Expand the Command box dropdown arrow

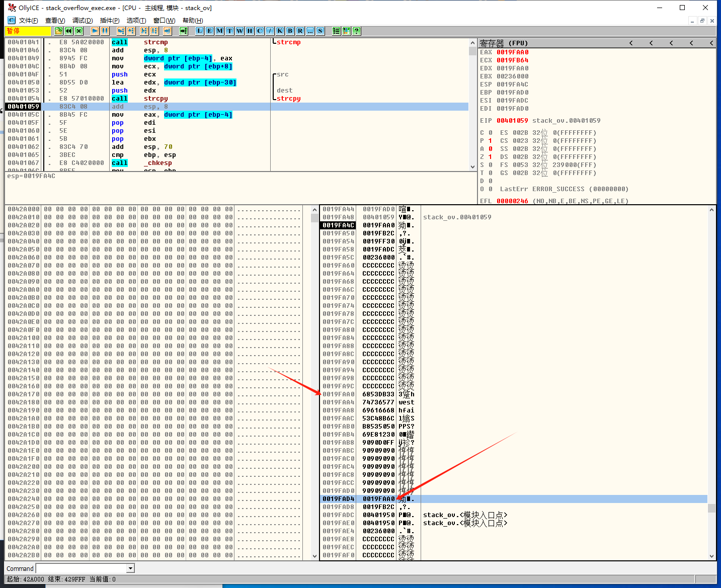131,568
